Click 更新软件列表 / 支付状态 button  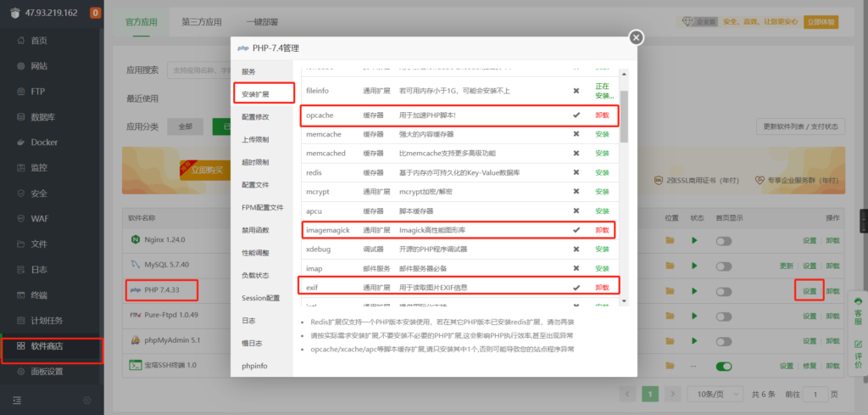coord(799,127)
